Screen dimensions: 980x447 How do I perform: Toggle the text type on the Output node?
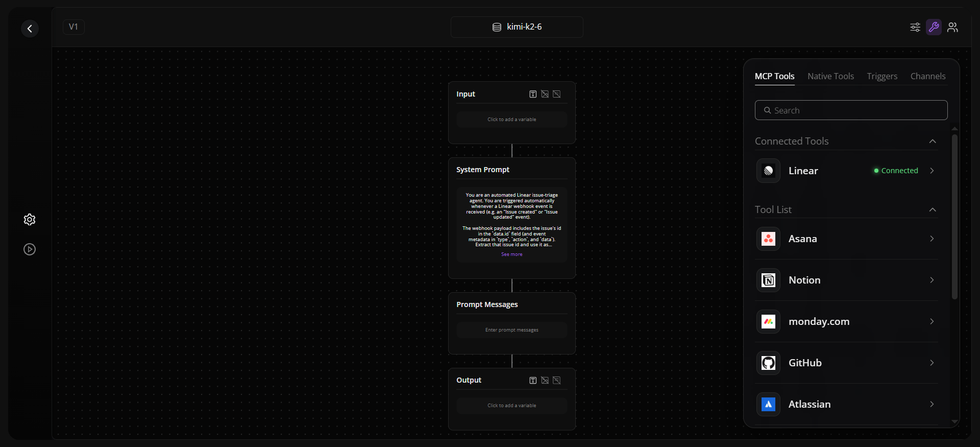533,380
